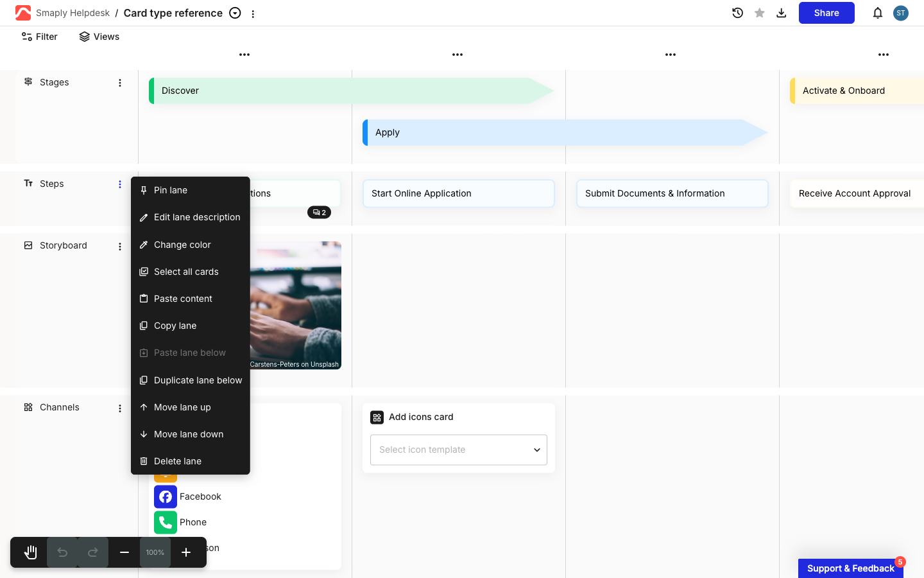This screenshot has width=924, height=578.
Task: Click the 100% zoom level indicator
Action: tap(155, 552)
